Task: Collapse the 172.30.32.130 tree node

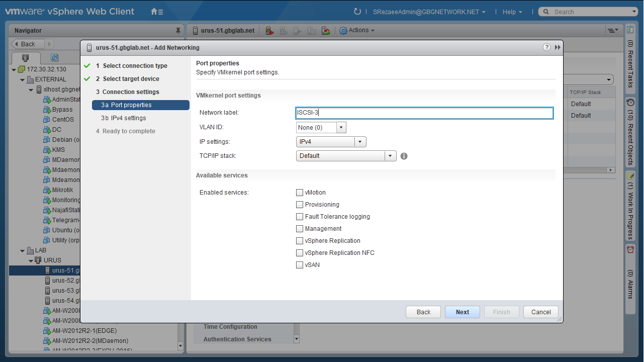Action: click(14, 69)
